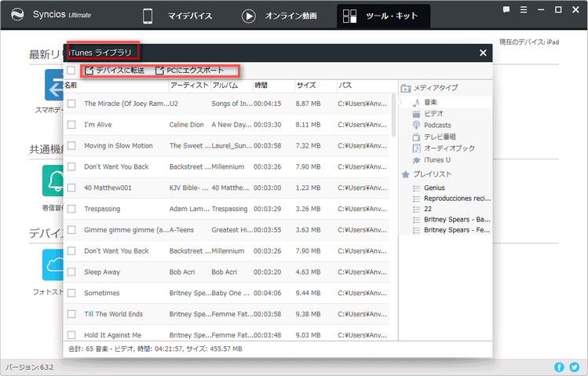Open the Genius playlist

click(x=434, y=188)
